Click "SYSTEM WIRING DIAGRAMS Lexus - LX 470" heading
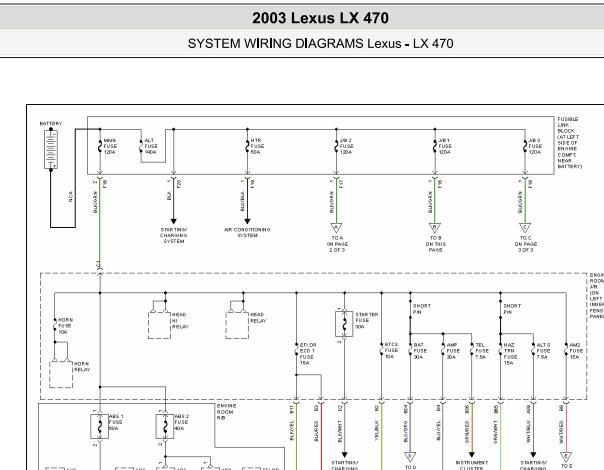The height and width of the screenshot is (470, 604). [x=320, y=44]
